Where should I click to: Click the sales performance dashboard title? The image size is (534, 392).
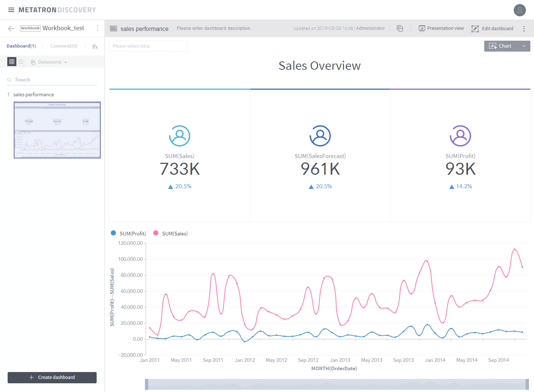click(x=144, y=29)
